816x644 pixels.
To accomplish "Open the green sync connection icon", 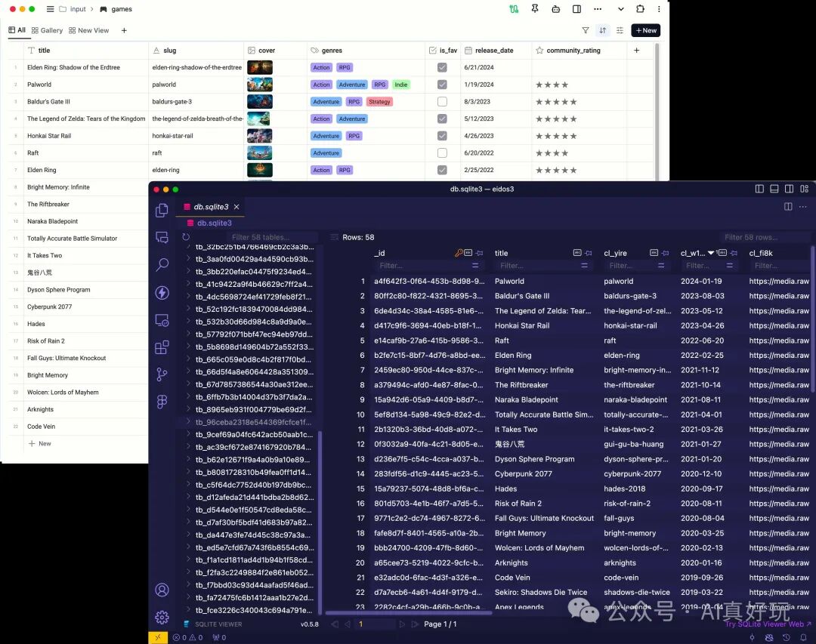I will (514, 9).
